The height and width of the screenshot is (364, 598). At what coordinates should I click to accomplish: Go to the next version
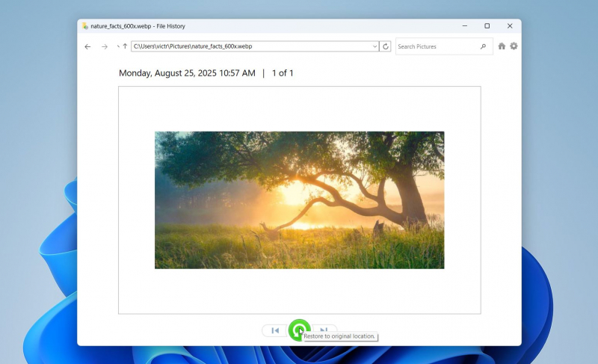324,330
